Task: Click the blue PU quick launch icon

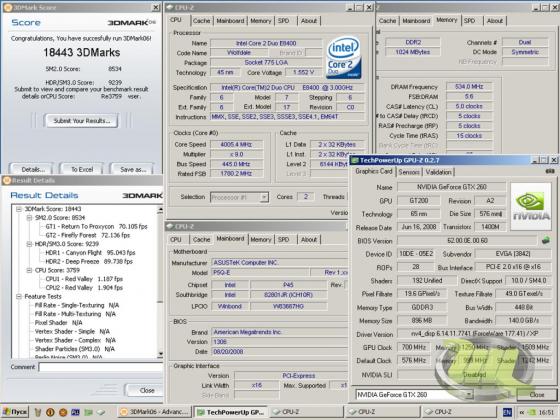Action: coord(75,412)
